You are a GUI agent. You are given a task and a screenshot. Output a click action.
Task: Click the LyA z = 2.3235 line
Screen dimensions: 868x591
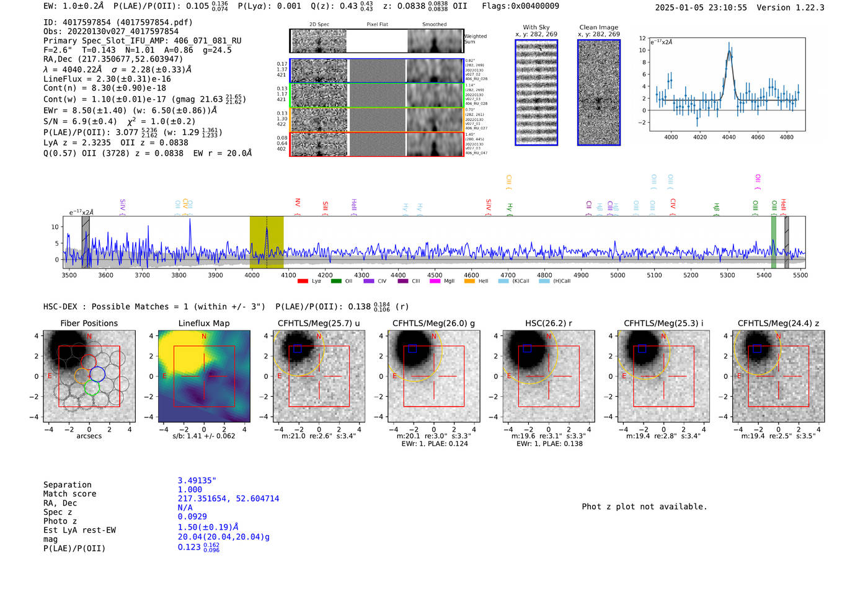point(77,143)
